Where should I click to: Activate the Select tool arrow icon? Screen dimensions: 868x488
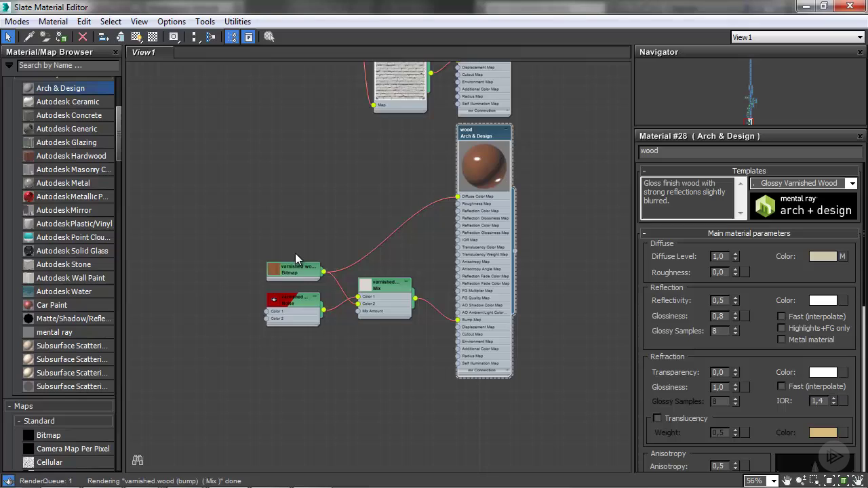click(8, 37)
